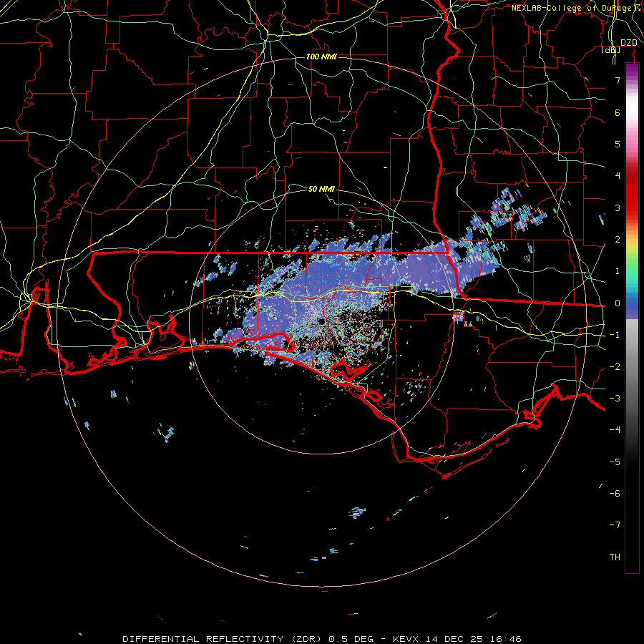Click the TH label in the color legend
This screenshot has width=644, height=644.
click(x=615, y=557)
